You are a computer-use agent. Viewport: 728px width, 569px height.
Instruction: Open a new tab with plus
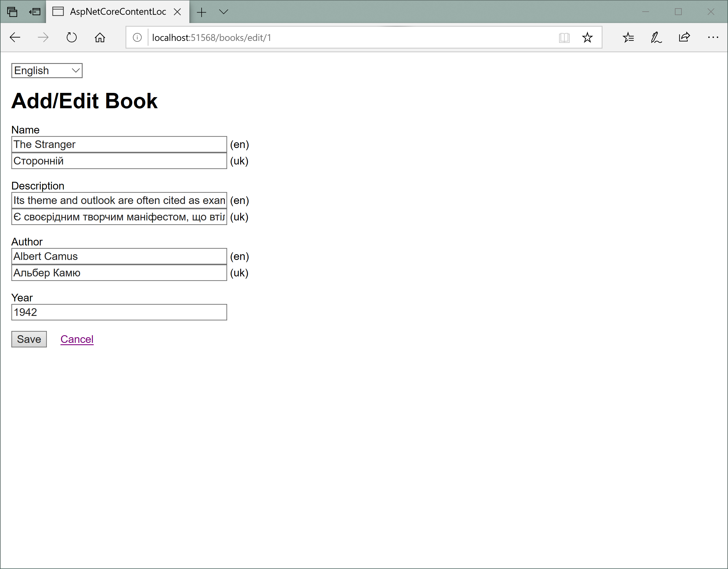[x=201, y=12]
